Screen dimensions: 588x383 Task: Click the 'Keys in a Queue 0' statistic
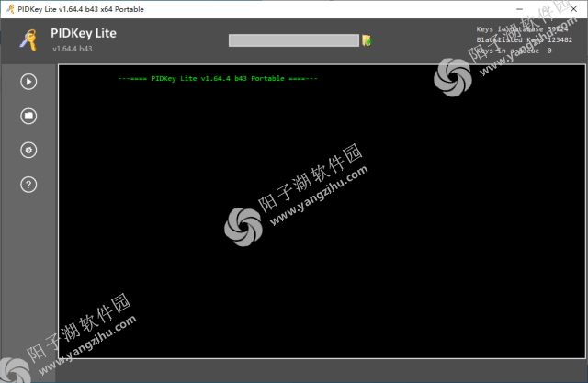tap(514, 51)
